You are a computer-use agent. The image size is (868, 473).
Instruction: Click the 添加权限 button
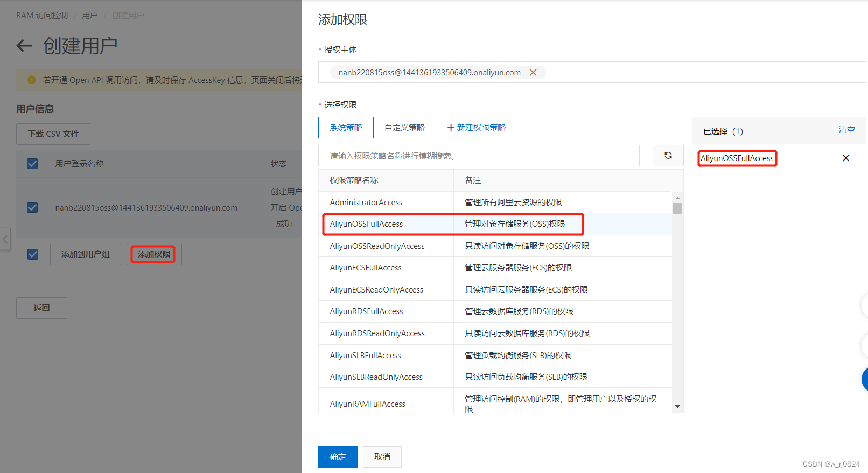[154, 254]
